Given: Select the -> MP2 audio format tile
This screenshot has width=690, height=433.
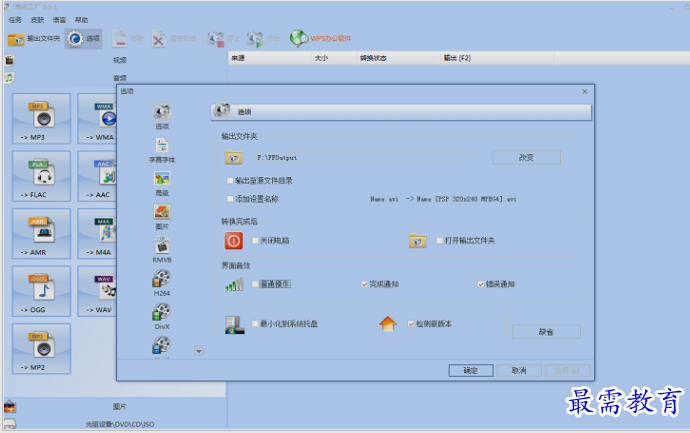Looking at the screenshot, I should pos(41,349).
